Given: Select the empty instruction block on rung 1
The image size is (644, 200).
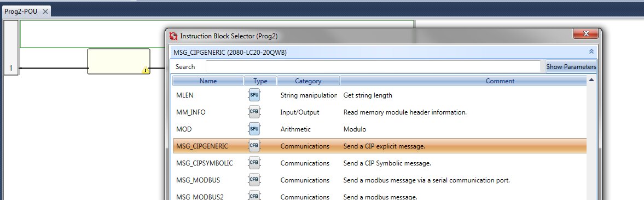Looking at the screenshot, I should (119, 61).
